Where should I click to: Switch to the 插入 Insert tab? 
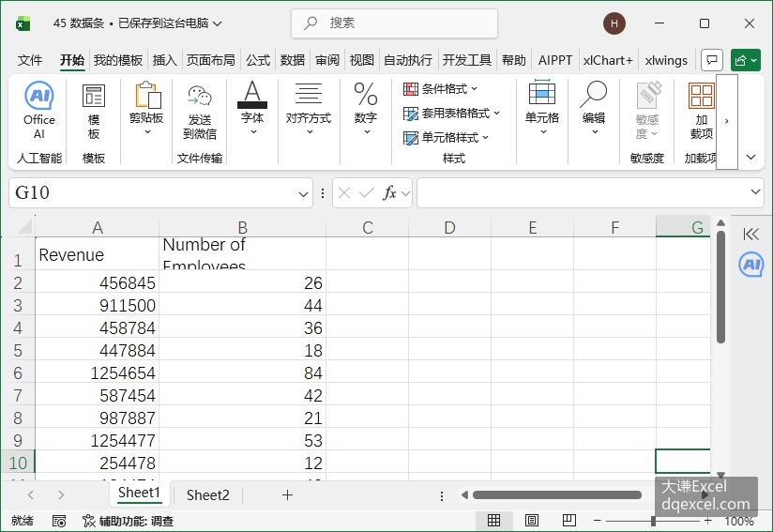[x=165, y=60]
